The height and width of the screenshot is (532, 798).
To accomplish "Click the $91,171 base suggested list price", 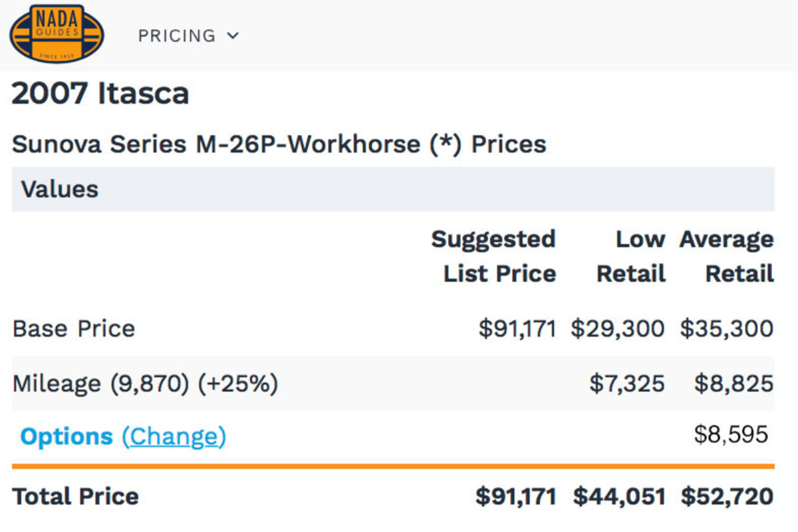I will click(x=517, y=329).
